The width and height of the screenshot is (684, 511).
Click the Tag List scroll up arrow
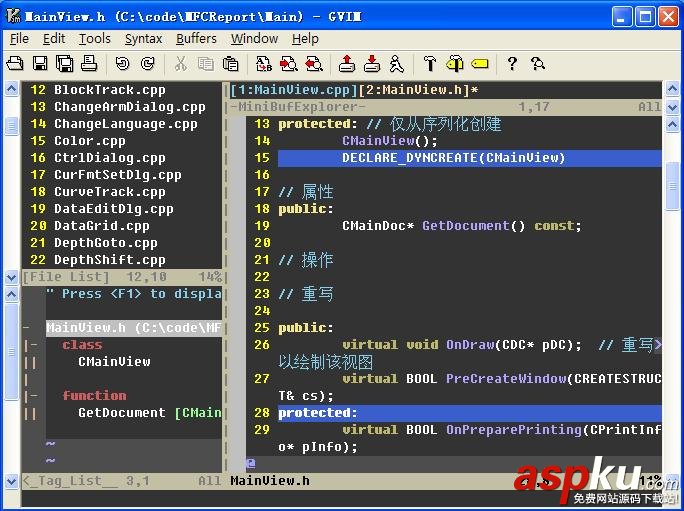click(x=11, y=294)
